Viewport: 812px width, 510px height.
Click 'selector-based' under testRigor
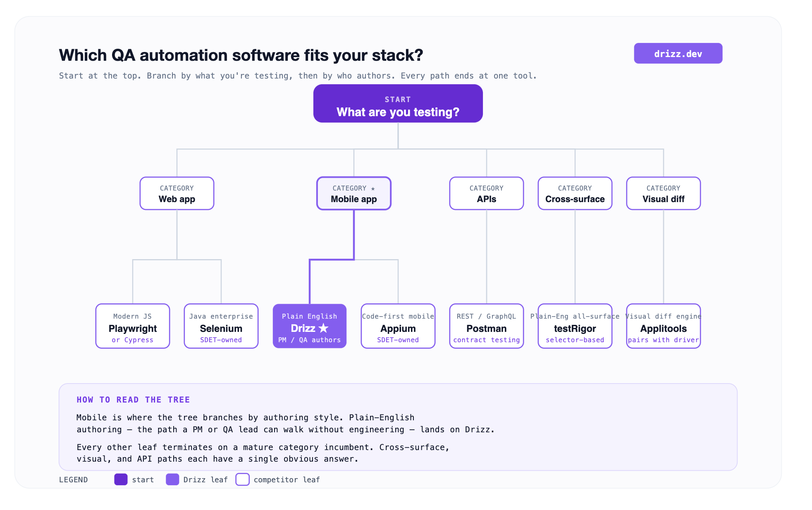pyautogui.click(x=575, y=340)
